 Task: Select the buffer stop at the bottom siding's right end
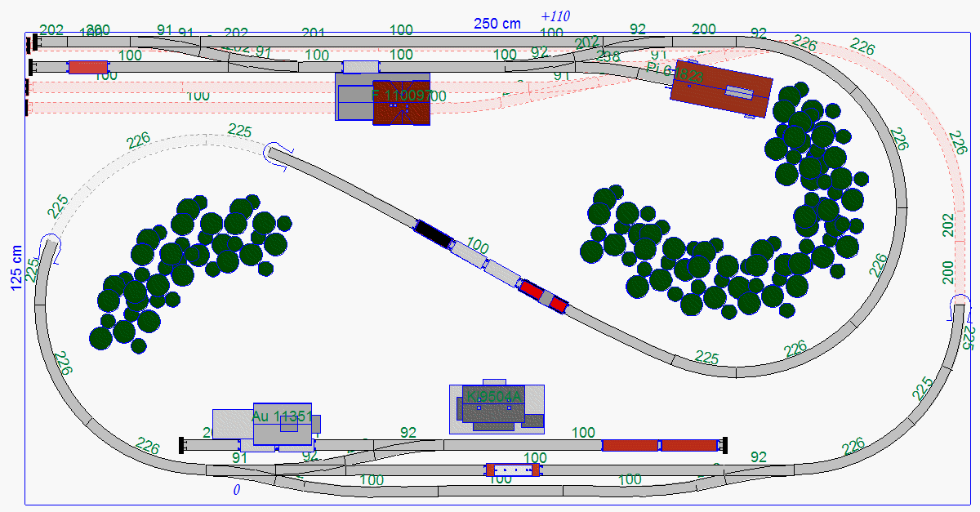pyautogui.click(x=724, y=445)
